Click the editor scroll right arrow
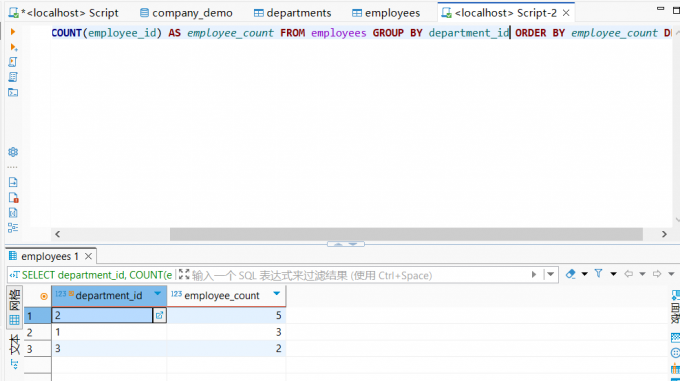This screenshot has width=680, height=381. [664, 234]
